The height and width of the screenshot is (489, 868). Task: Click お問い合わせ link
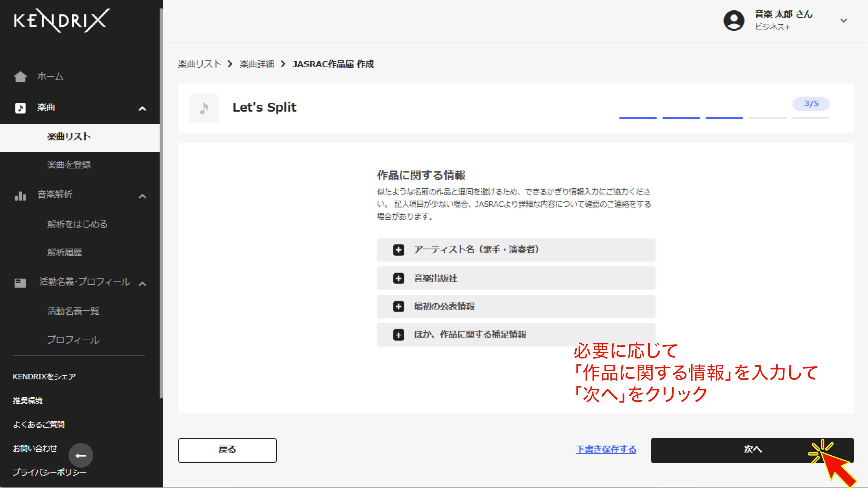(x=35, y=449)
